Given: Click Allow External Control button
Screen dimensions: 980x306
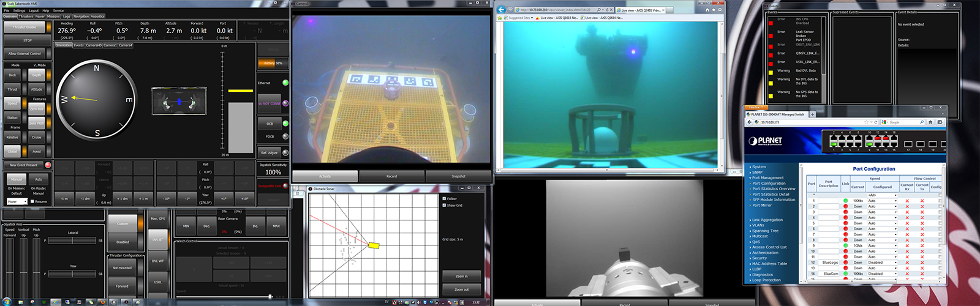Looking at the screenshot, I should pyautogui.click(x=24, y=54).
